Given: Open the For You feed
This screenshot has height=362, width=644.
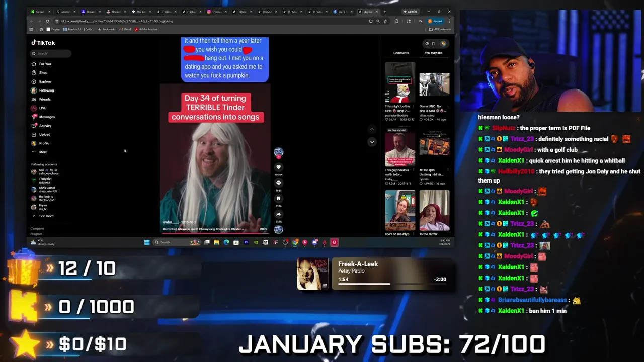Looking at the screenshot, I should (x=41, y=64).
